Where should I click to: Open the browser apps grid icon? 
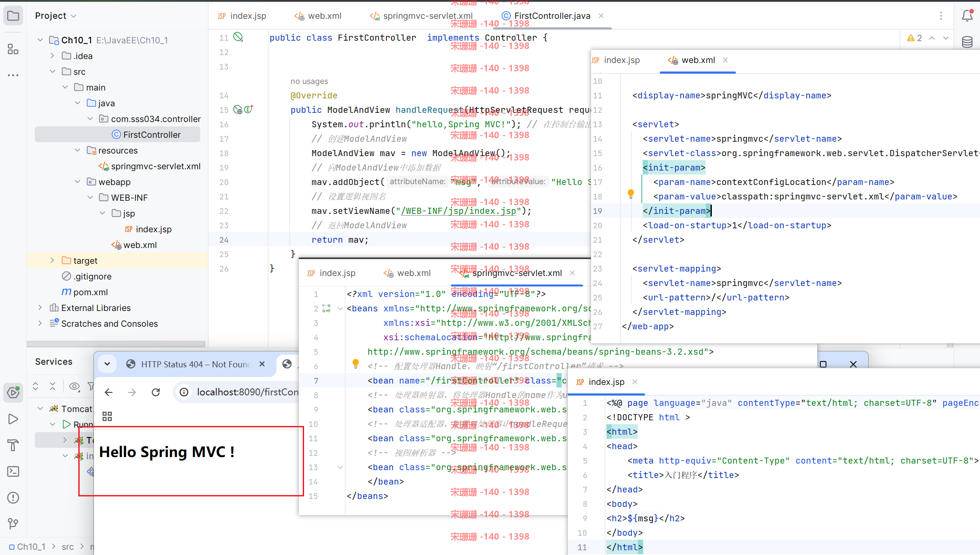tap(107, 416)
